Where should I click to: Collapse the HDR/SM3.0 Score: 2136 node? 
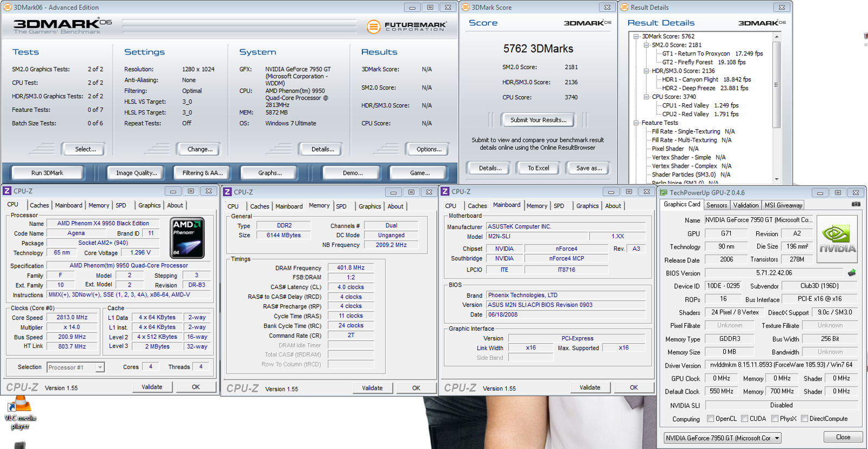coord(647,71)
